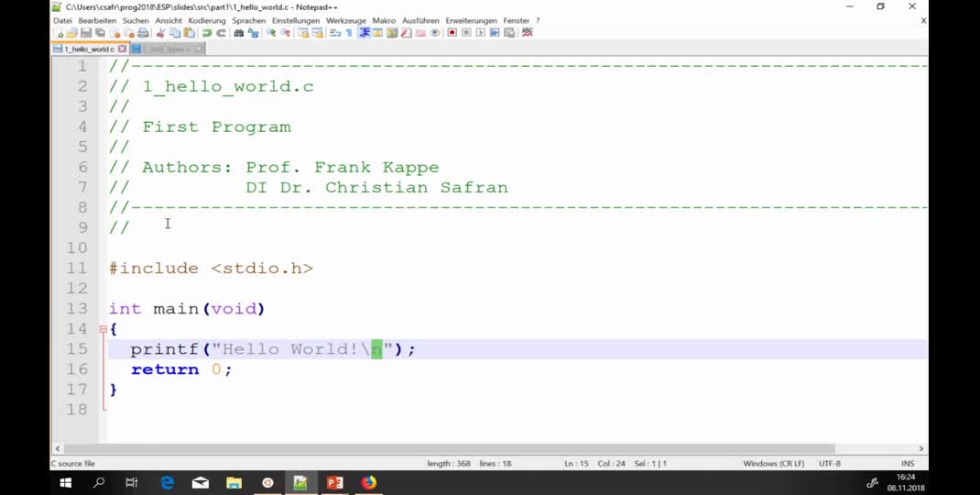Open PowerPoint from the taskbar
This screenshot has height=495, width=980.
[x=335, y=482]
